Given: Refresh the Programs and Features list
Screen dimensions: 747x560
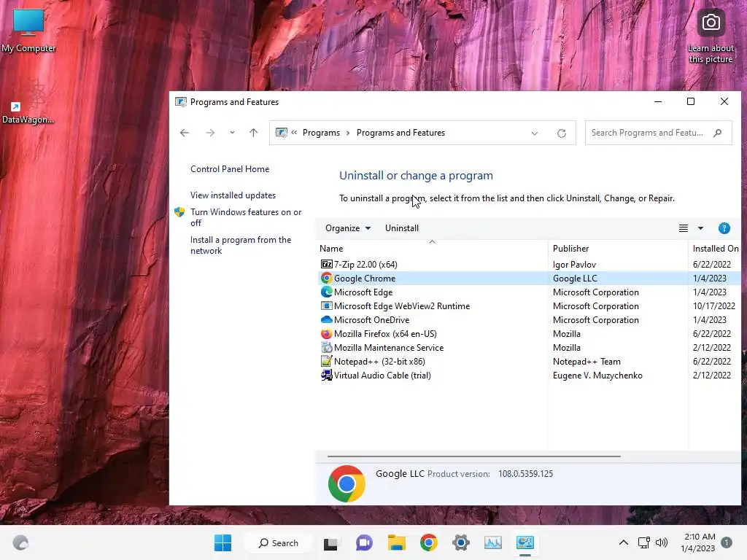Looking at the screenshot, I should (x=562, y=133).
